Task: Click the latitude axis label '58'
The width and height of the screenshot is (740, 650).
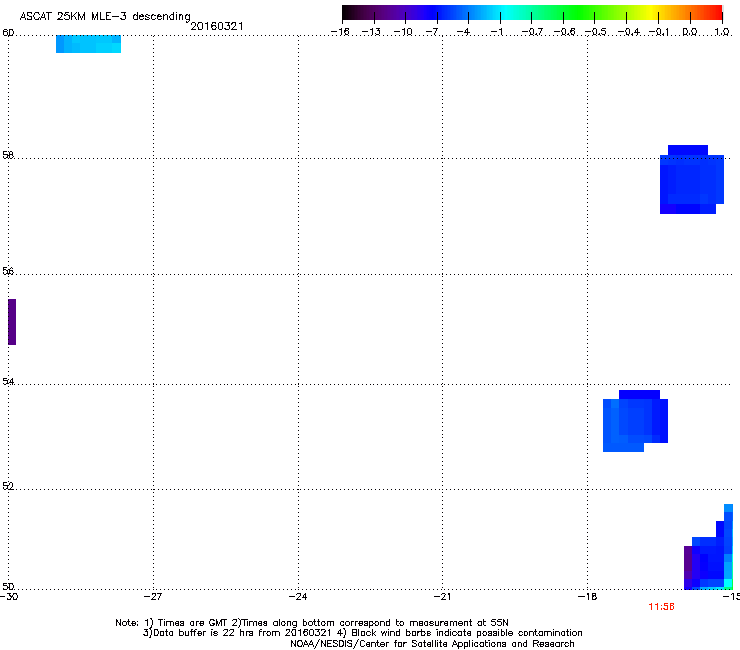Action: pyautogui.click(x=8, y=155)
